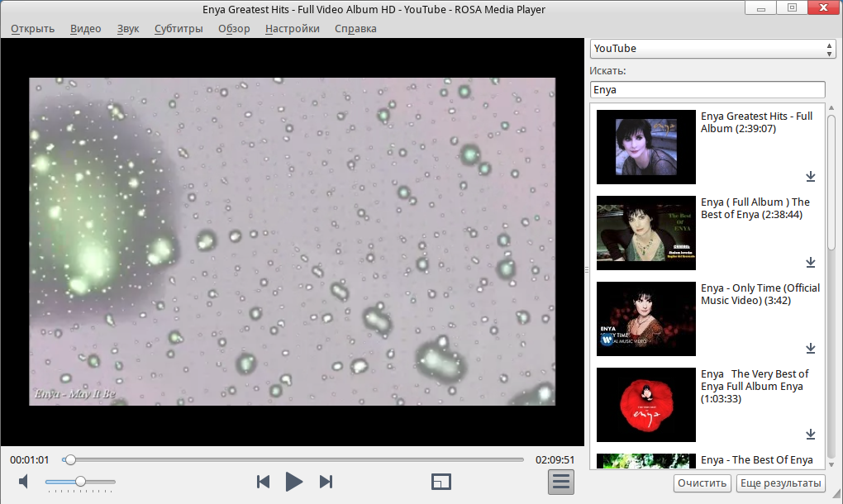Click the results list scrollbar up arrow
Screen dimensions: 843x504
[831, 108]
